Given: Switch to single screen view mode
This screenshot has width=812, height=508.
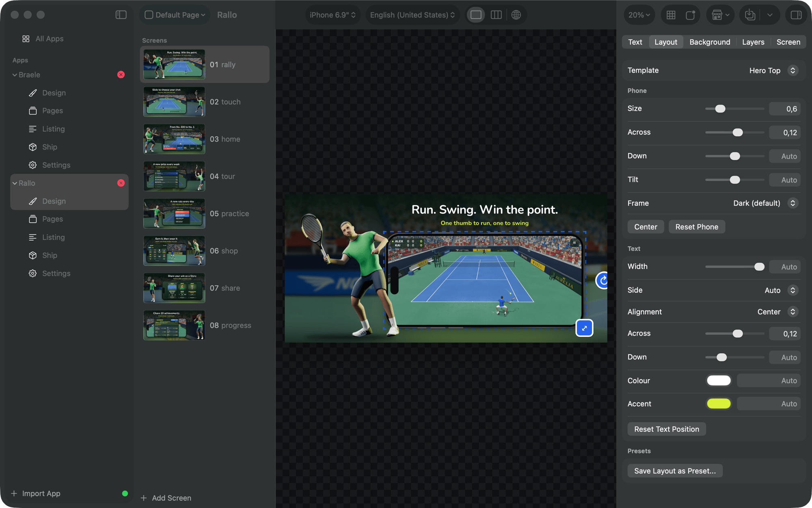Looking at the screenshot, I should pos(476,15).
